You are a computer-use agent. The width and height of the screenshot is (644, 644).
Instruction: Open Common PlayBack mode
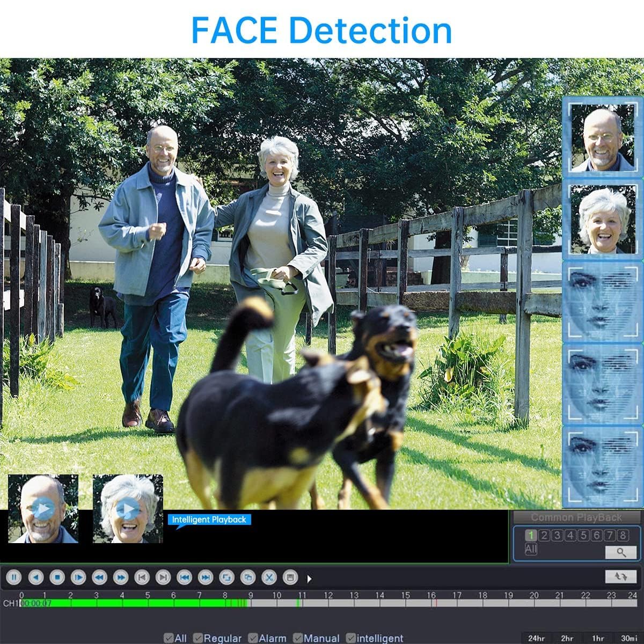pyautogui.click(x=576, y=517)
